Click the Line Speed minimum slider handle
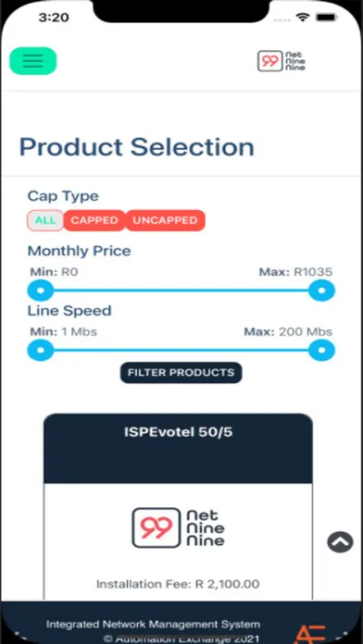This screenshot has width=363, height=644. tap(41, 351)
